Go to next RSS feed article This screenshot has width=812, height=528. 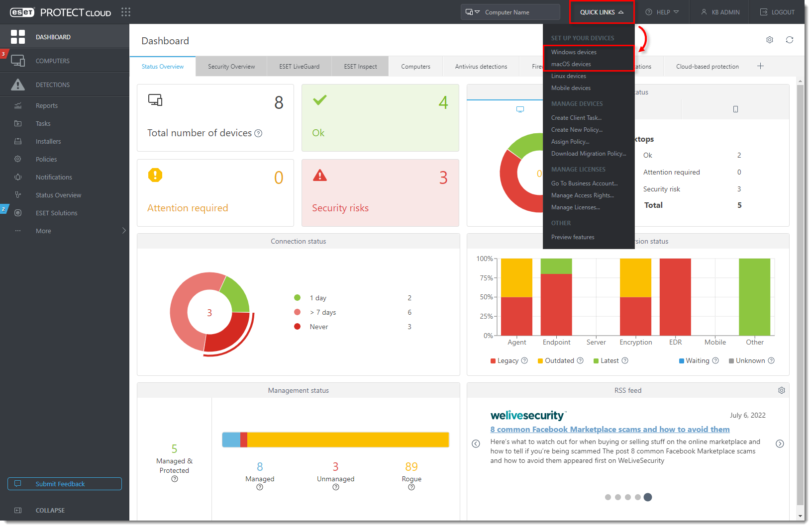click(780, 443)
